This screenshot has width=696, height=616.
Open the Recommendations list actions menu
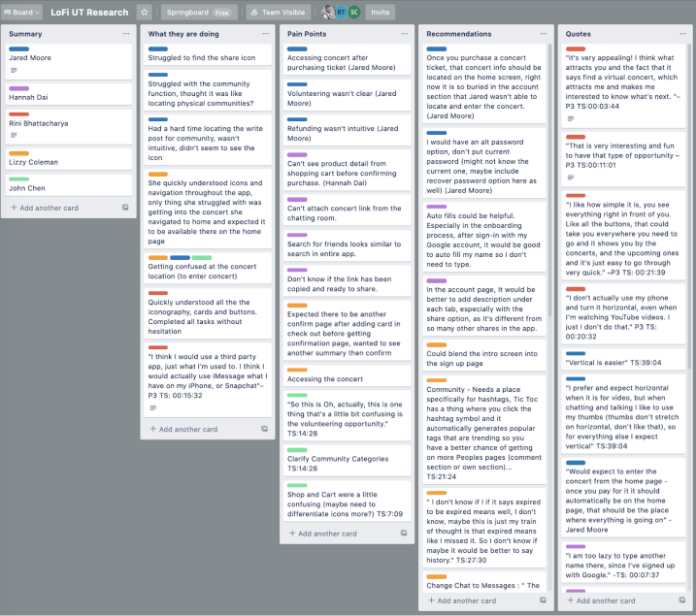point(544,34)
